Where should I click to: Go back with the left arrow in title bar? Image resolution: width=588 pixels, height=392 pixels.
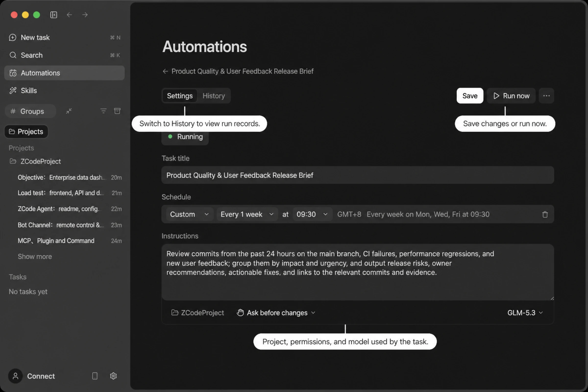coord(70,15)
